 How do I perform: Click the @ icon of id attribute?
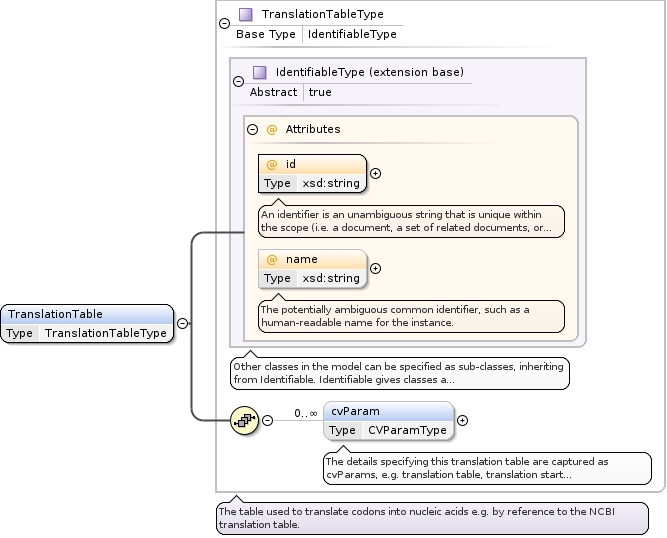(271, 164)
